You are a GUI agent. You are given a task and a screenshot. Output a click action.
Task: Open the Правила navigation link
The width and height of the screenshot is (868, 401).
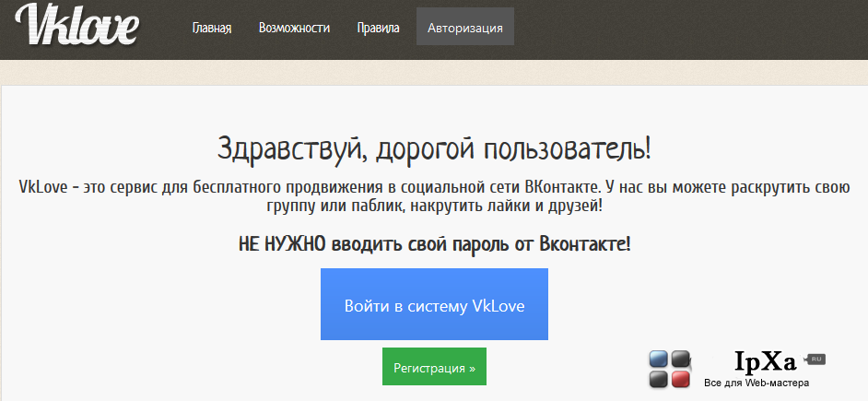click(x=378, y=28)
